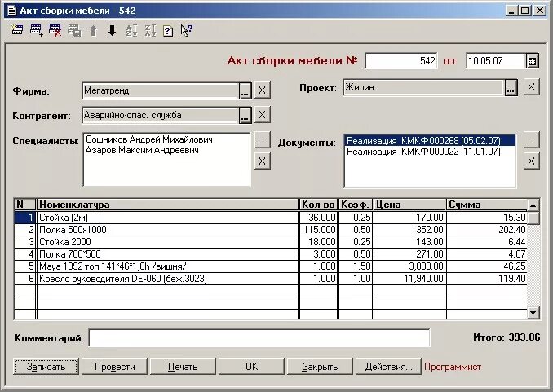Select row Полка 500x1000
Viewport: 553px width, 392px height.
(x=271, y=230)
